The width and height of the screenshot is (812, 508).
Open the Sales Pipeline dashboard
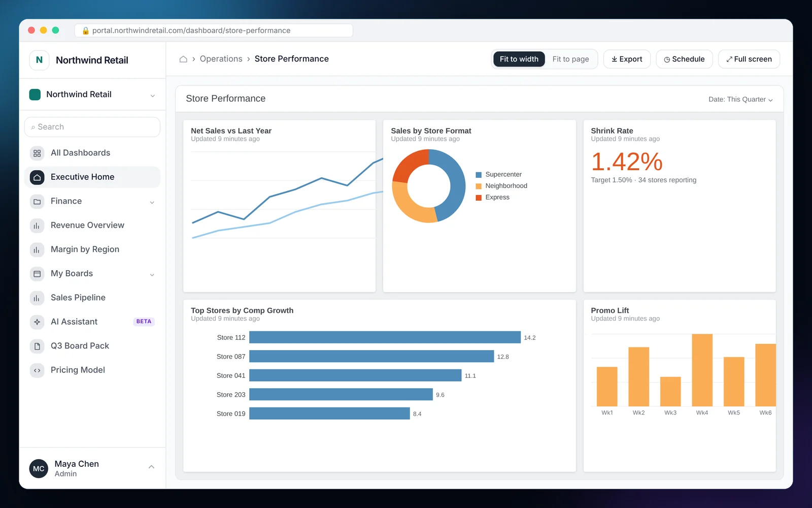point(92,298)
